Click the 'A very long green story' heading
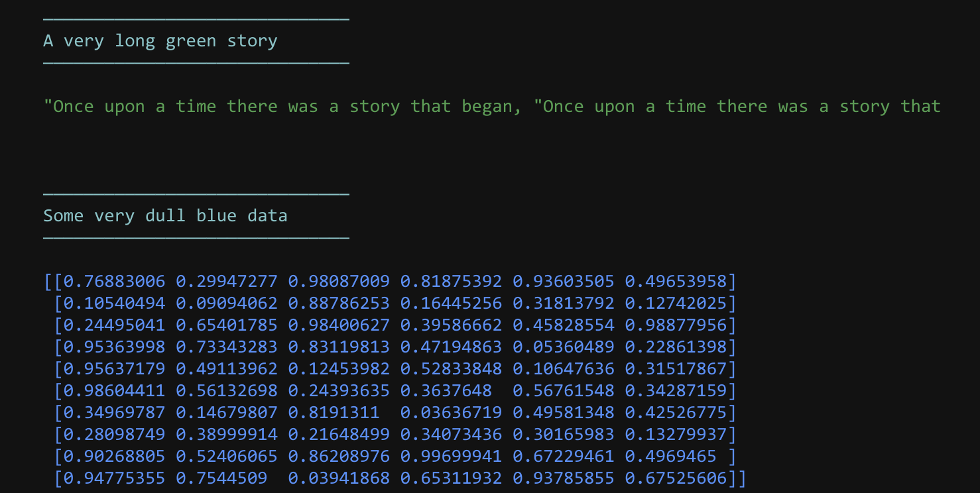Screen dimensions: 980x493 coord(160,41)
